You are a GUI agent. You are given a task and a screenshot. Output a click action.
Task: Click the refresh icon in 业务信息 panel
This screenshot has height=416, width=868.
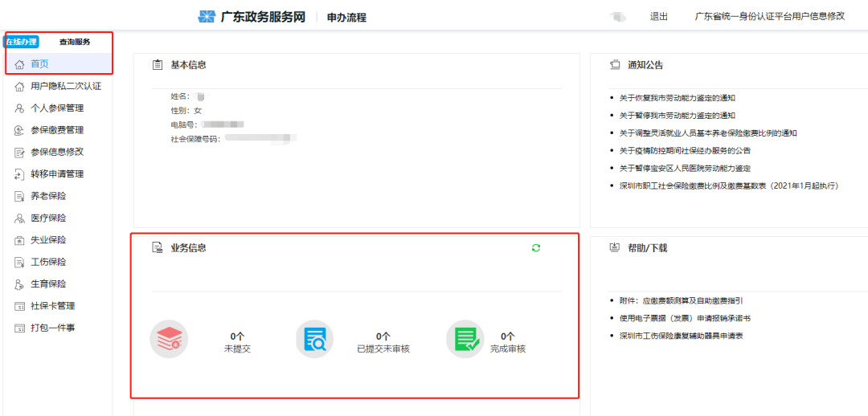(x=536, y=248)
